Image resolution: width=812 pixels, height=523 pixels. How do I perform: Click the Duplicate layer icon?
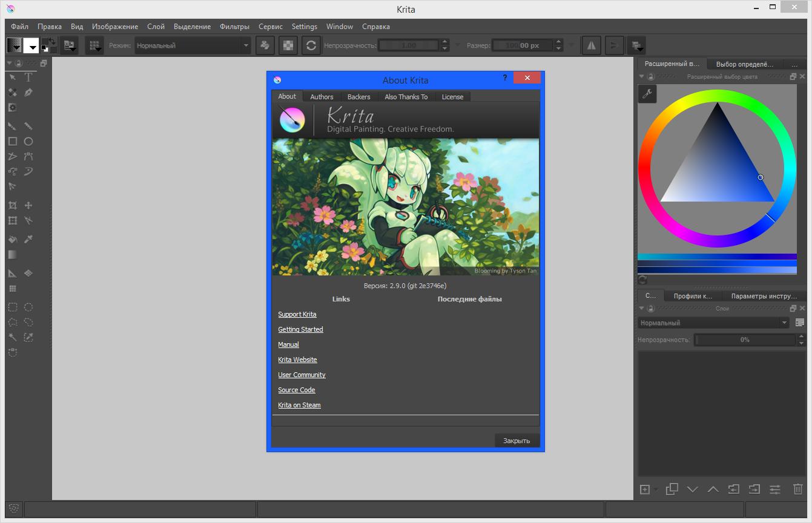point(672,489)
